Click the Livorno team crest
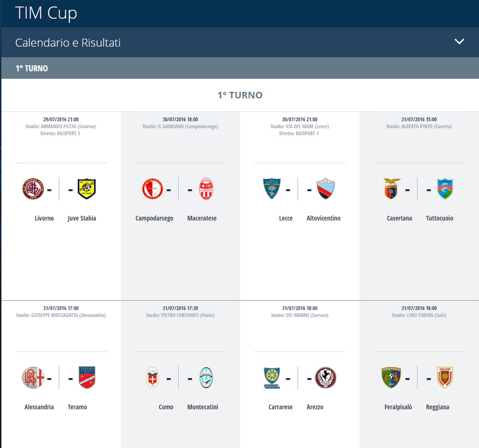Screen dimensions: 479x448 [33, 189]
